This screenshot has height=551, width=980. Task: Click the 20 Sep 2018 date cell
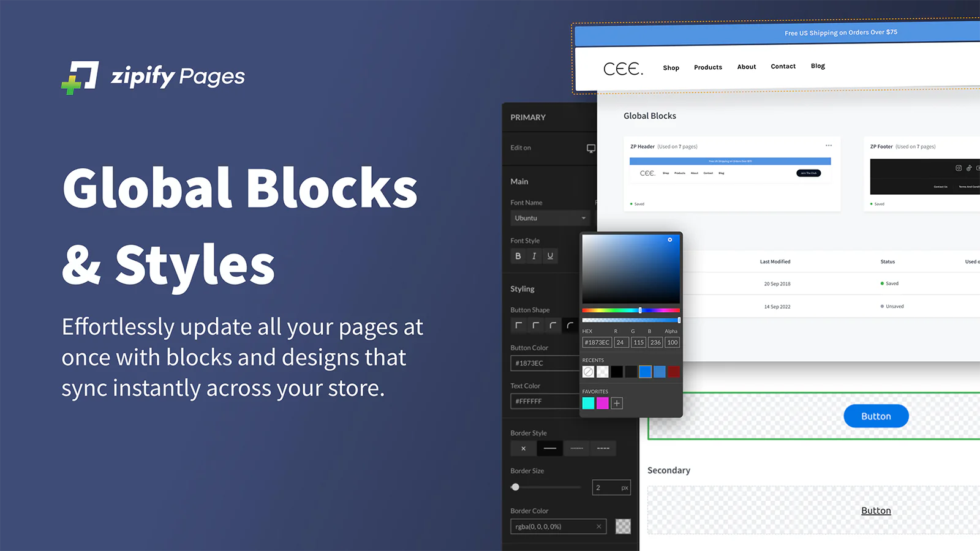(777, 284)
